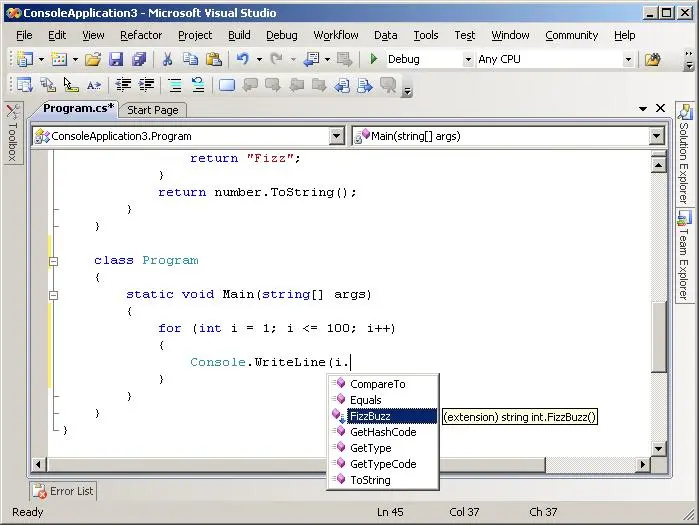Open the Refactor menu

141,35
